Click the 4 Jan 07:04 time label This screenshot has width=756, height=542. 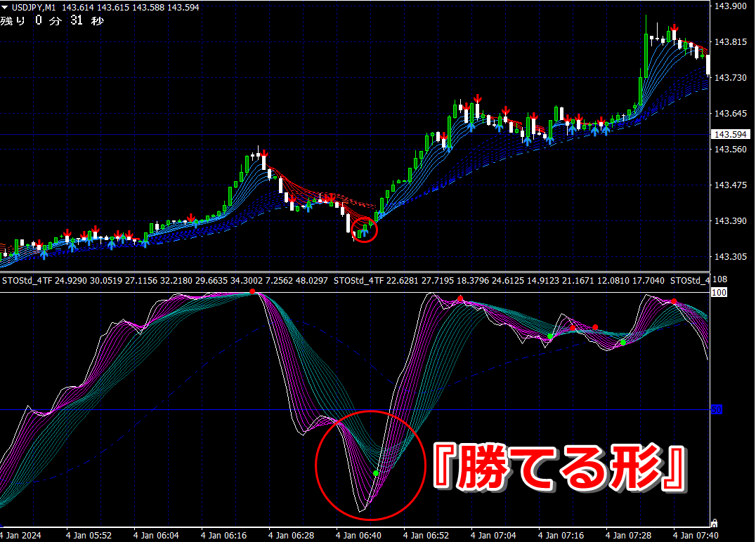494,535
